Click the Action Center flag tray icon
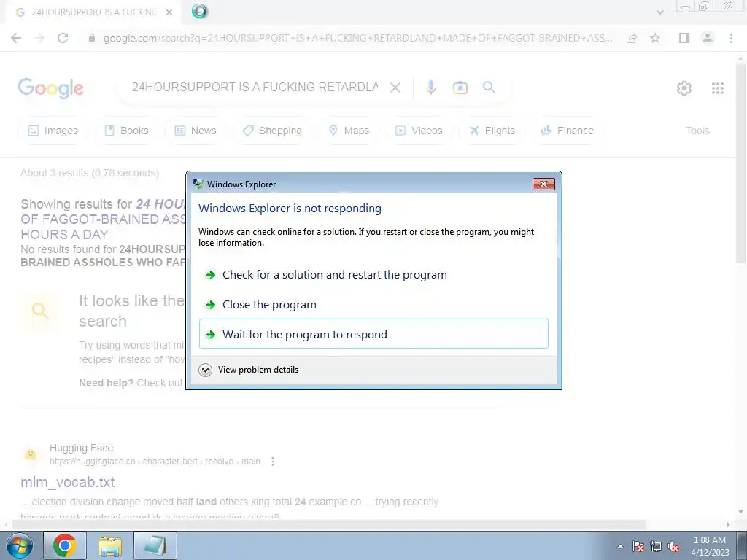747x560 pixels. tap(638, 546)
